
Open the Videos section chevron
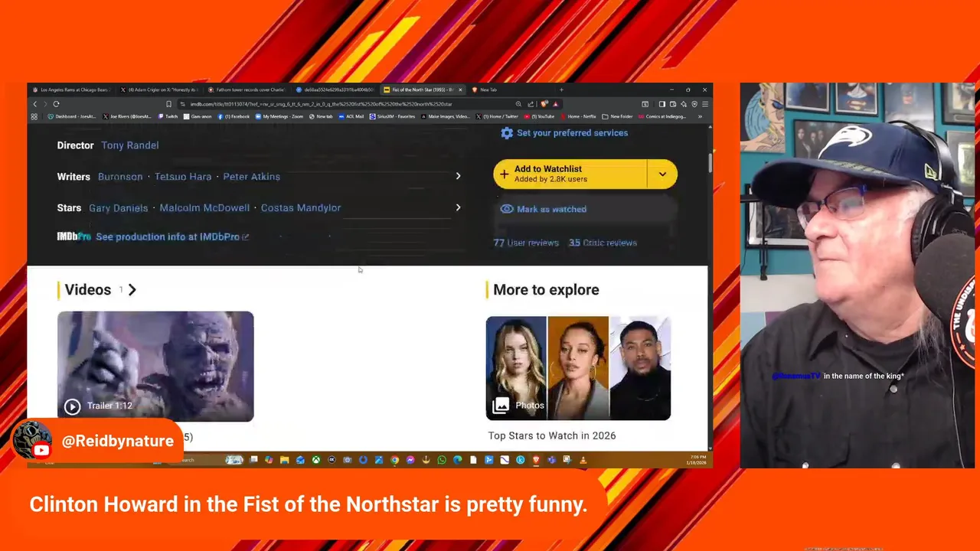pyautogui.click(x=132, y=290)
